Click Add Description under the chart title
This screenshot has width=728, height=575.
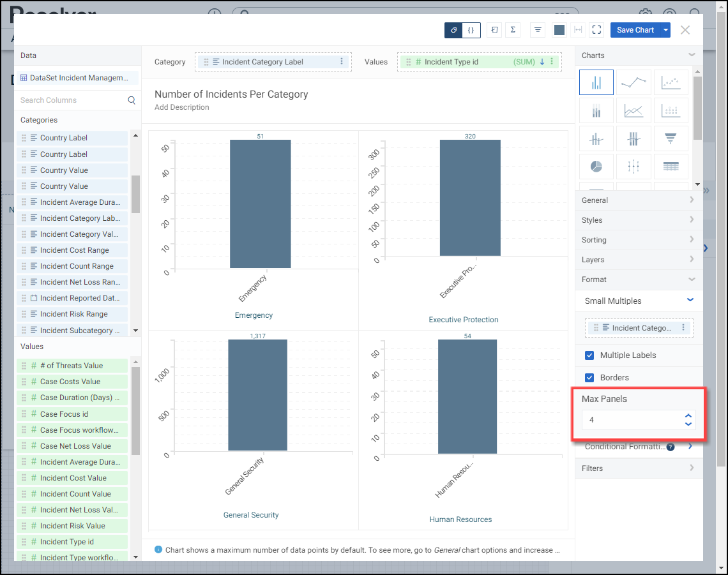click(182, 107)
